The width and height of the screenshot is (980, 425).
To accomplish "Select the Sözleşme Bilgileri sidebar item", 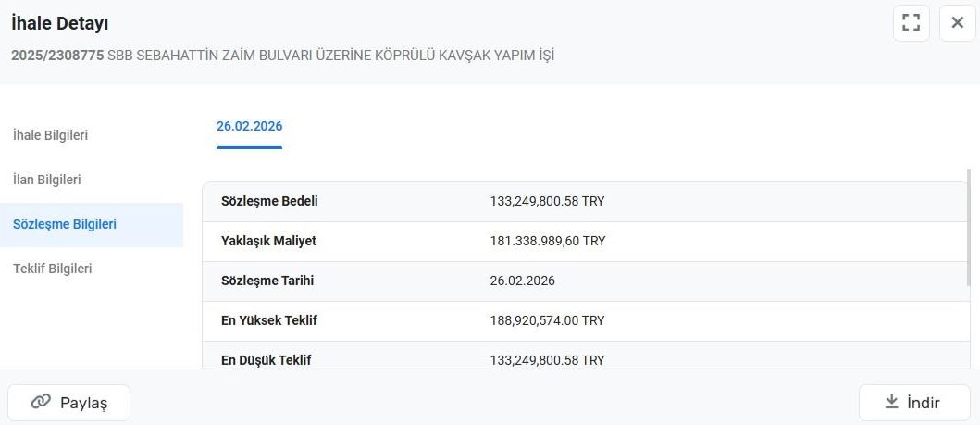I will [x=65, y=224].
